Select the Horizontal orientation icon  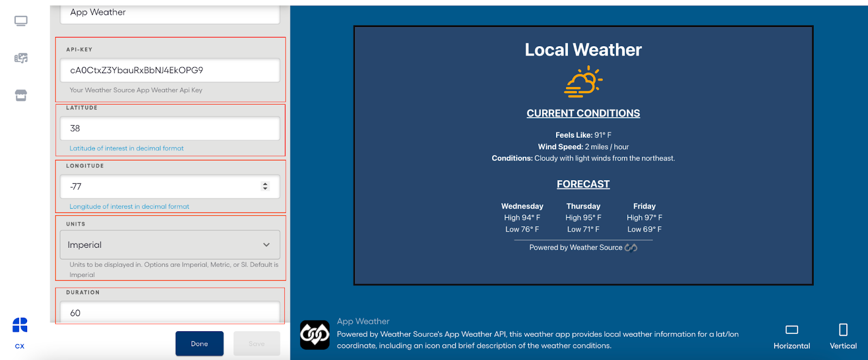point(792,330)
